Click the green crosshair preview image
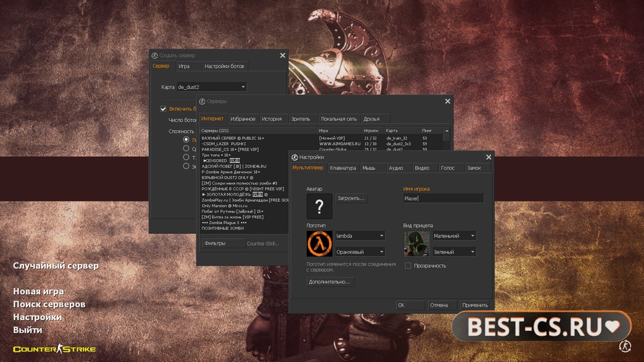The height and width of the screenshot is (362, 644). pos(416,244)
